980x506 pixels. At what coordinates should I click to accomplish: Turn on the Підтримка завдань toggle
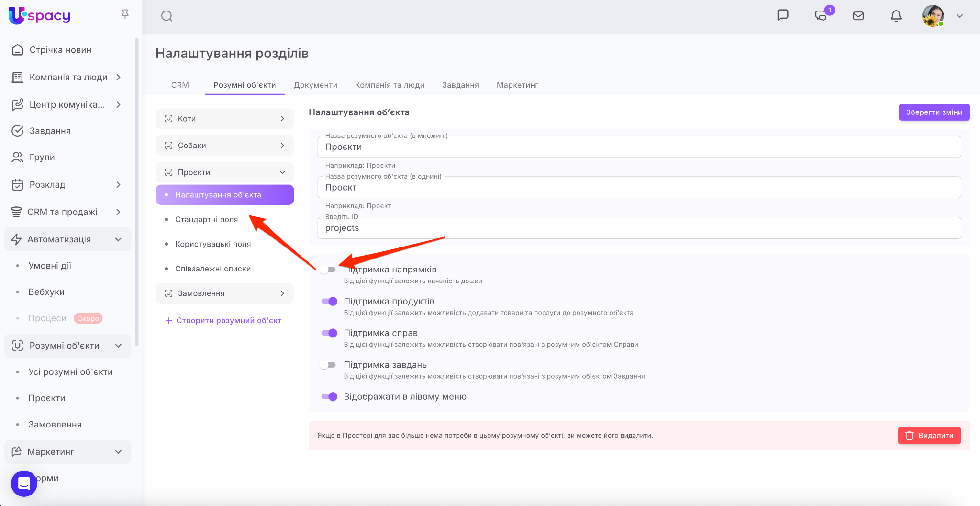[x=328, y=365]
